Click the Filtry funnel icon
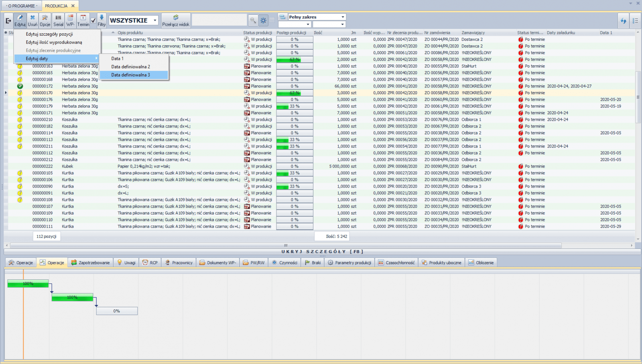 coord(102,20)
